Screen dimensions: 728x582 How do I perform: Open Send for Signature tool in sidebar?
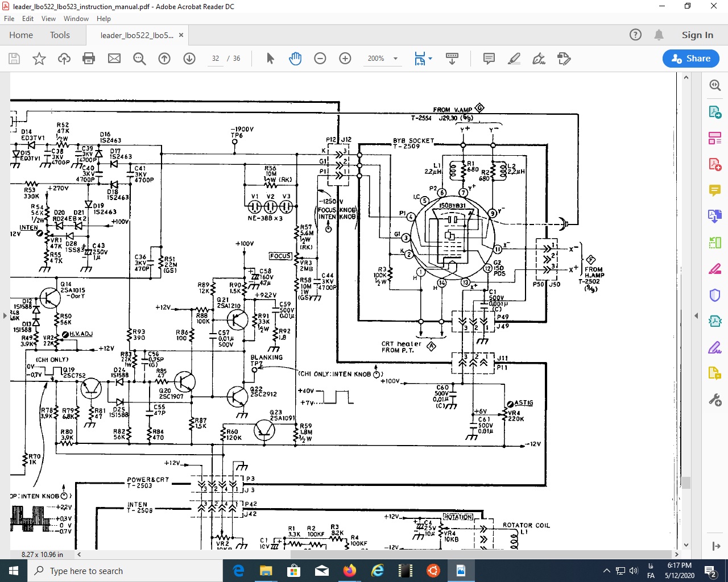click(715, 321)
